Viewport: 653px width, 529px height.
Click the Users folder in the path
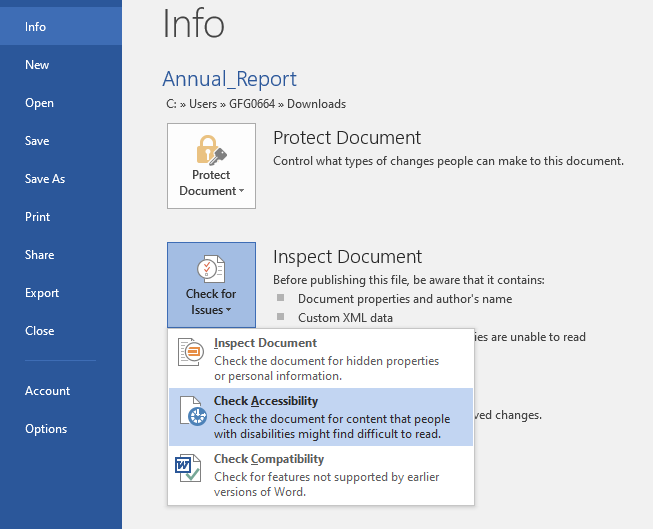[x=203, y=104]
